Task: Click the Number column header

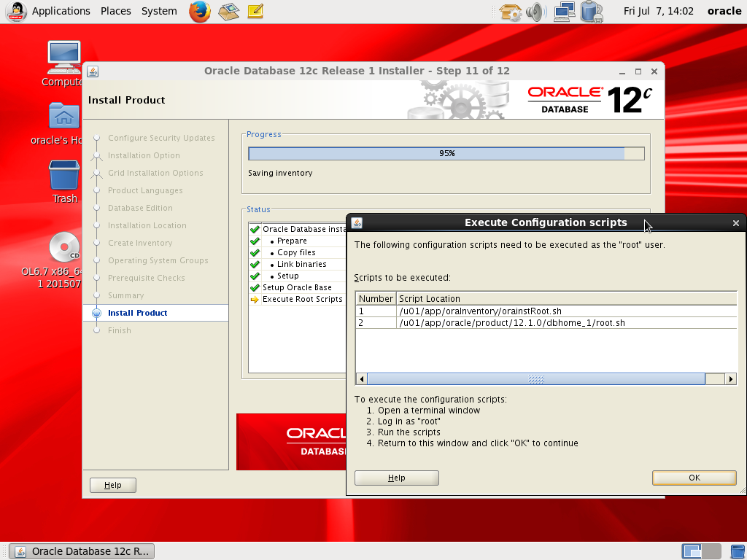Action: [x=376, y=298]
